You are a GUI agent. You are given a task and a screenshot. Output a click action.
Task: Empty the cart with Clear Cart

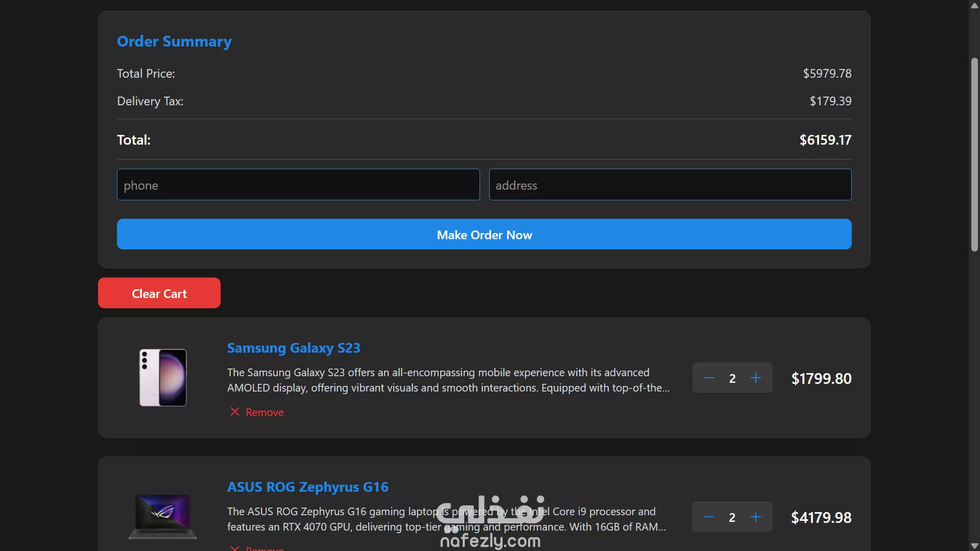(159, 293)
